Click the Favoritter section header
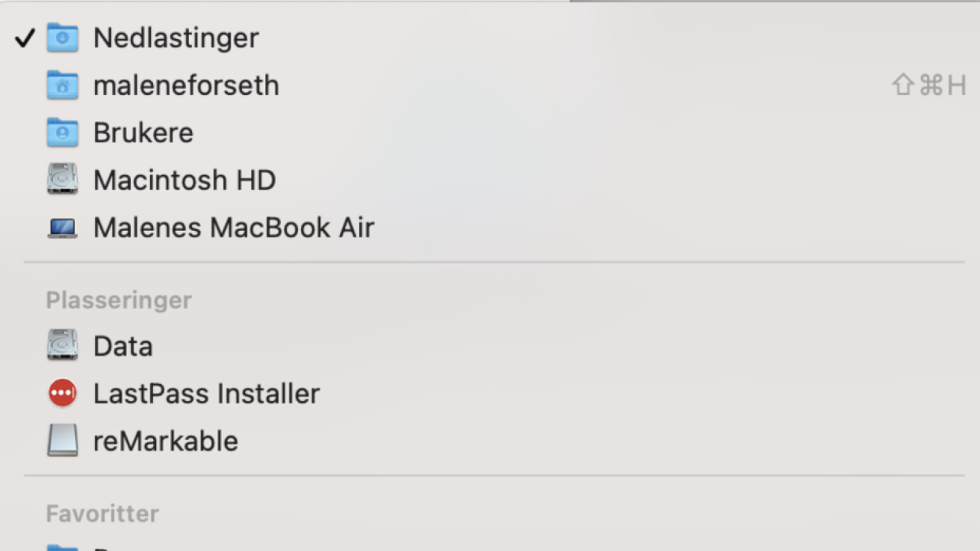The image size is (980, 551). coord(103,514)
